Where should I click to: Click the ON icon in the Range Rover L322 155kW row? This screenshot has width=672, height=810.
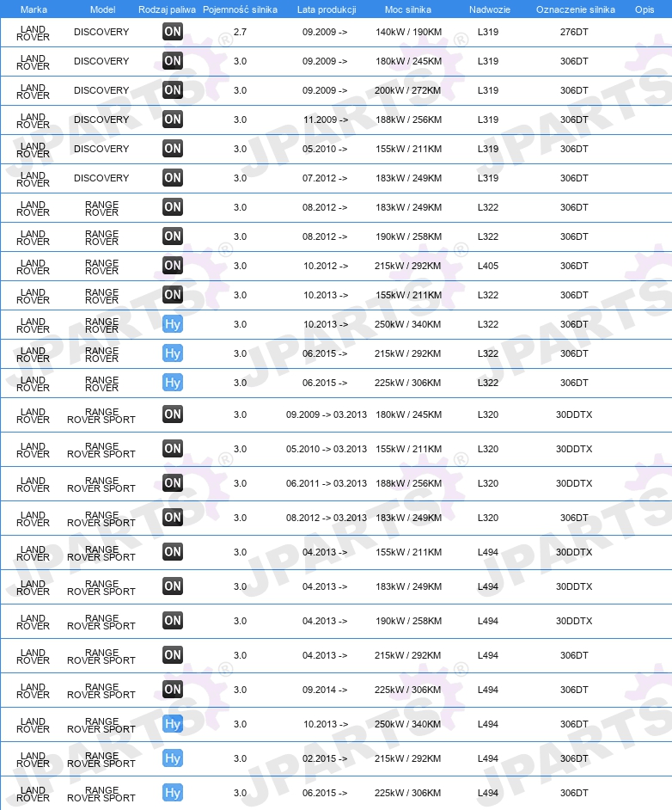click(173, 295)
